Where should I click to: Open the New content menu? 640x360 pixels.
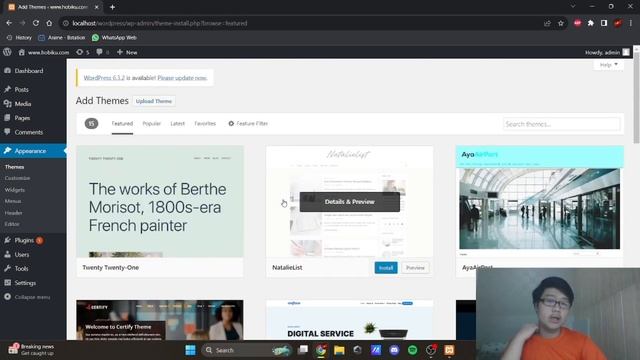127,52
